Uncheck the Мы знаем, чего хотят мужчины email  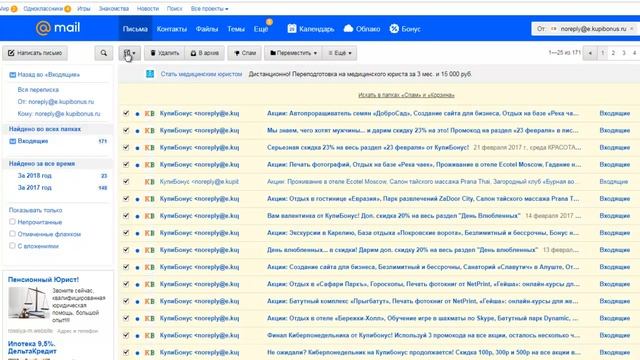click(x=126, y=130)
